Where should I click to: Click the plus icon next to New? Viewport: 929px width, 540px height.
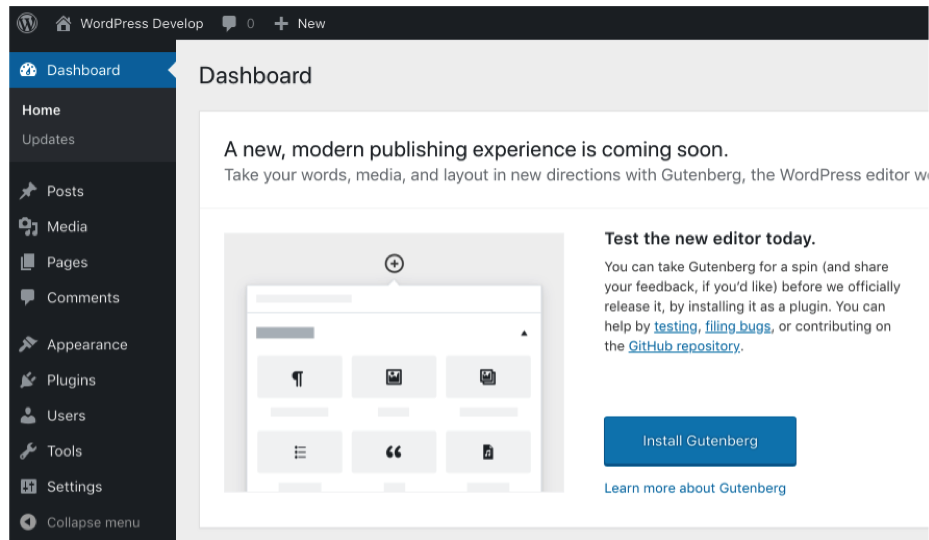pyautogui.click(x=281, y=23)
